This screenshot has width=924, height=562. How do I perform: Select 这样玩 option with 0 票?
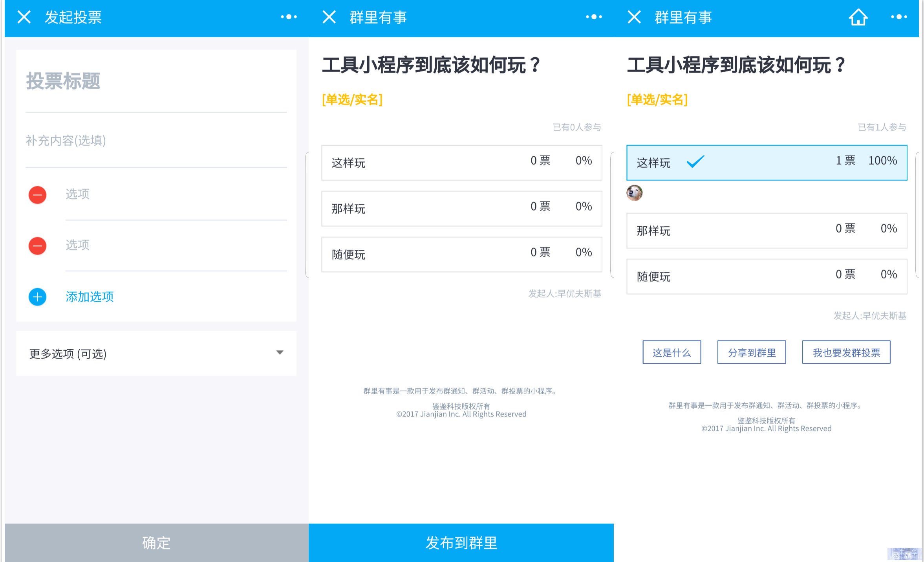pos(462,163)
